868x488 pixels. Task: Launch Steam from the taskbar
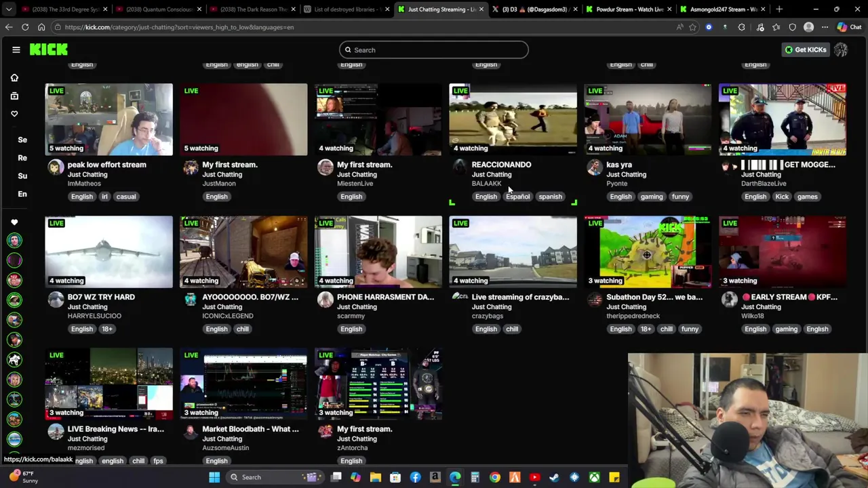click(x=554, y=477)
